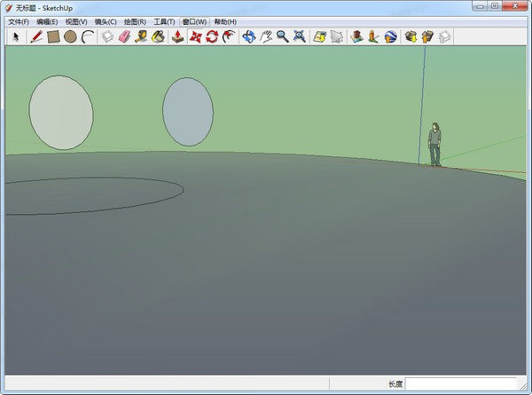Screen dimensions: 532x395
Task: Open the 镜头(C) camera menu
Action: point(106,21)
